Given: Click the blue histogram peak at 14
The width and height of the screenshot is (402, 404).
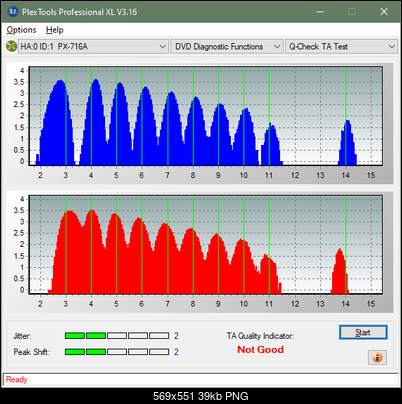Looking at the screenshot, I should [x=347, y=142].
